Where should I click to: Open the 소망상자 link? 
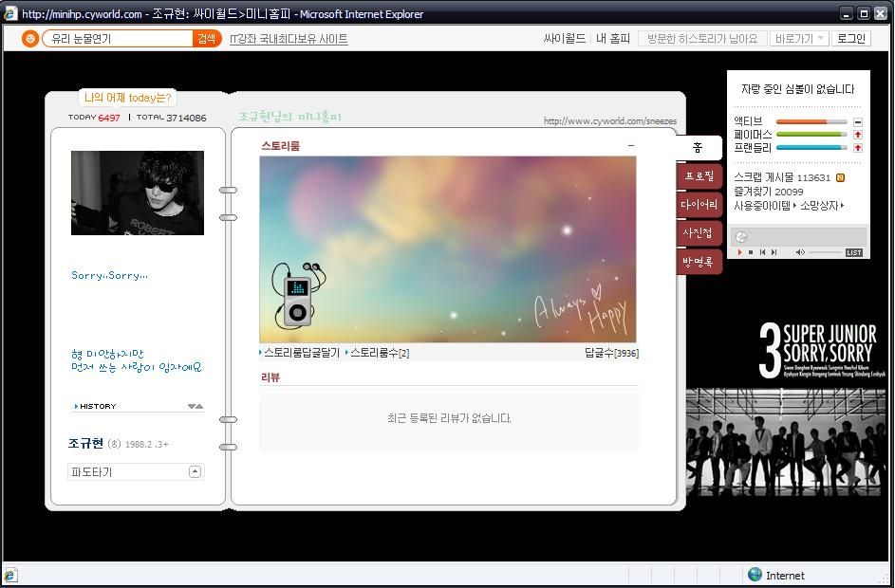pos(821,205)
